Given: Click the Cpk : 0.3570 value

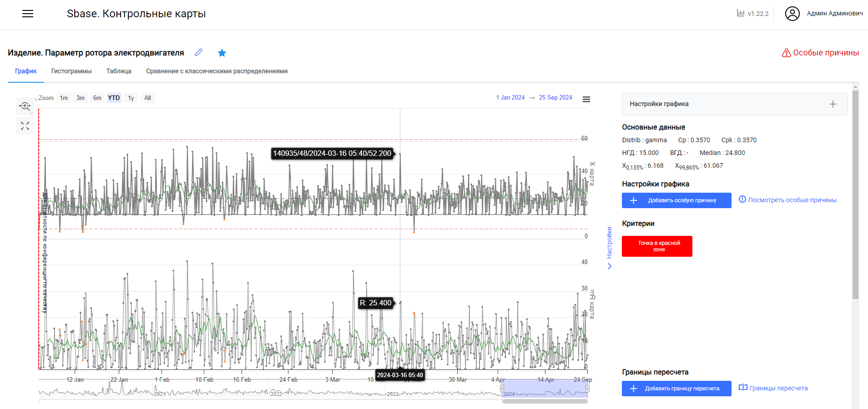Looking at the screenshot, I should tap(739, 140).
